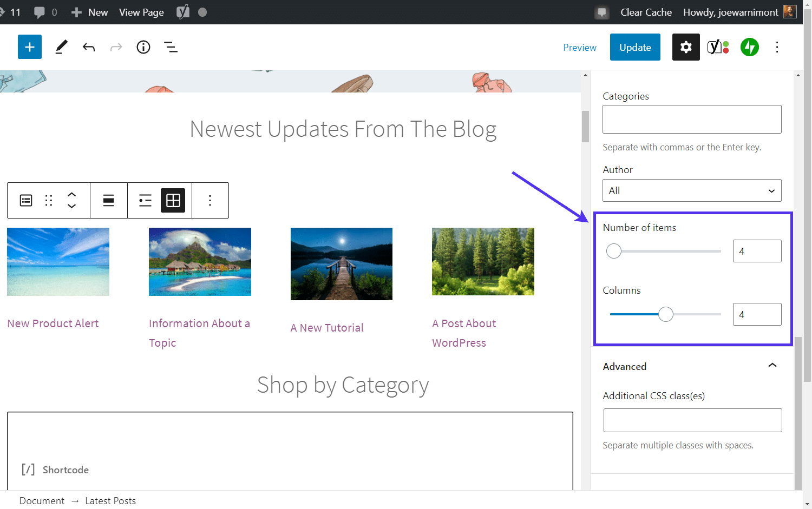Viewport: 812px width, 509px height.
Task: Expand the Author dropdown set to All
Action: pos(692,191)
